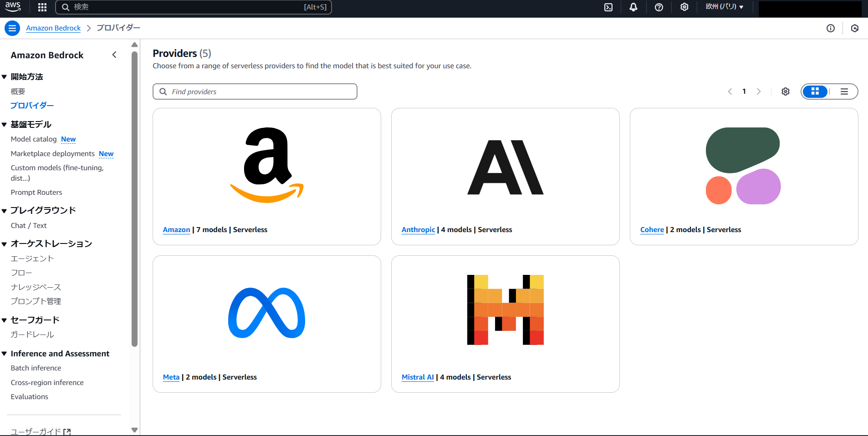Viewport: 868px width, 436px height.
Task: Open プロンプト管理 sidebar item
Action: click(36, 301)
